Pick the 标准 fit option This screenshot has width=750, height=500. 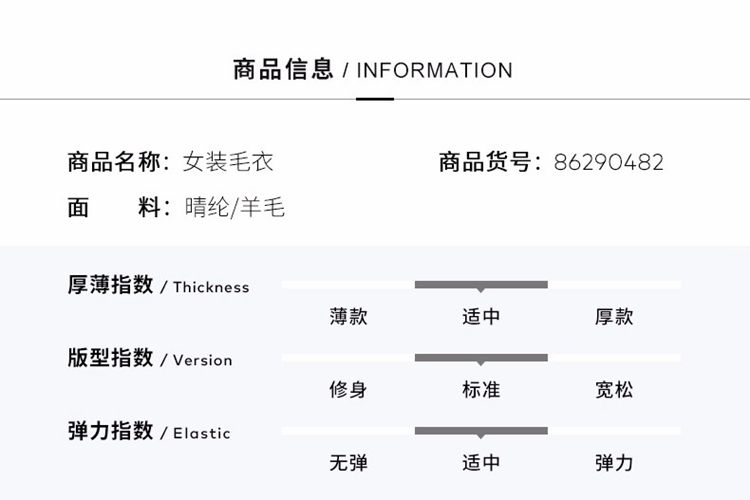(x=481, y=390)
